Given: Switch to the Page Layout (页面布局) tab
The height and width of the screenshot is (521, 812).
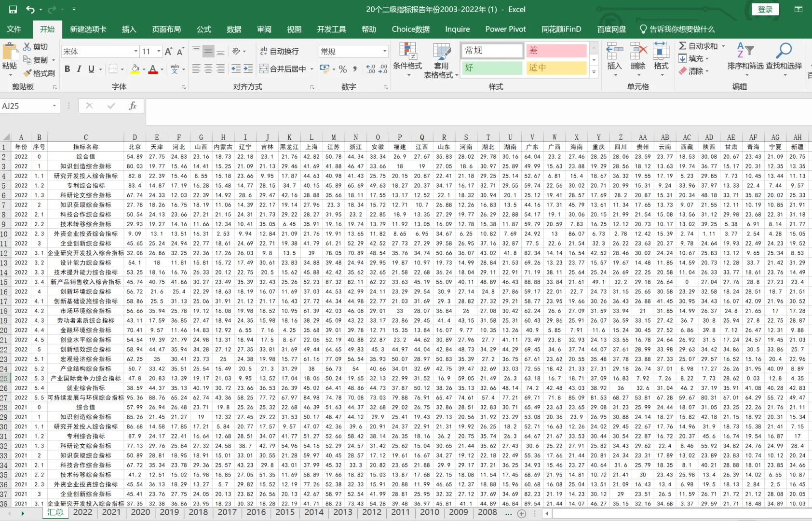Looking at the screenshot, I should point(166,29).
